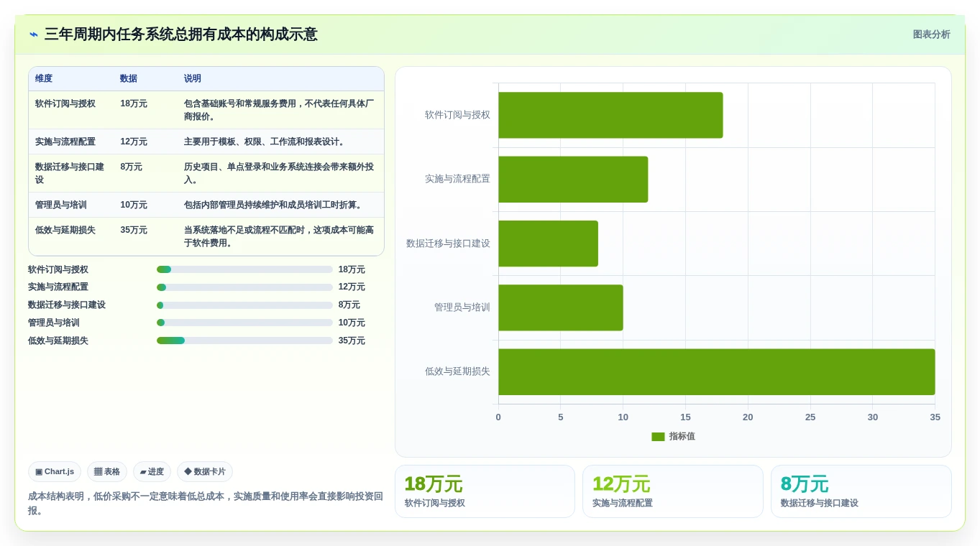
Task: Open the 8万元 data card
Action: tap(861, 491)
